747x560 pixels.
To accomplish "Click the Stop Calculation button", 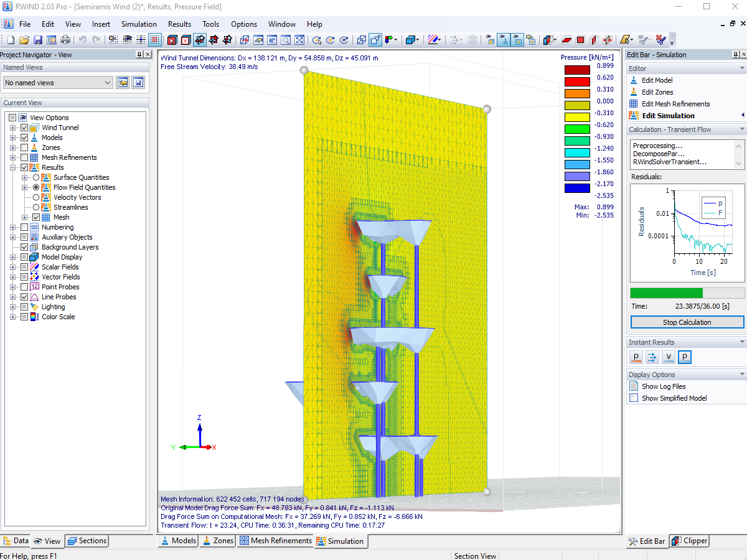I will click(687, 322).
